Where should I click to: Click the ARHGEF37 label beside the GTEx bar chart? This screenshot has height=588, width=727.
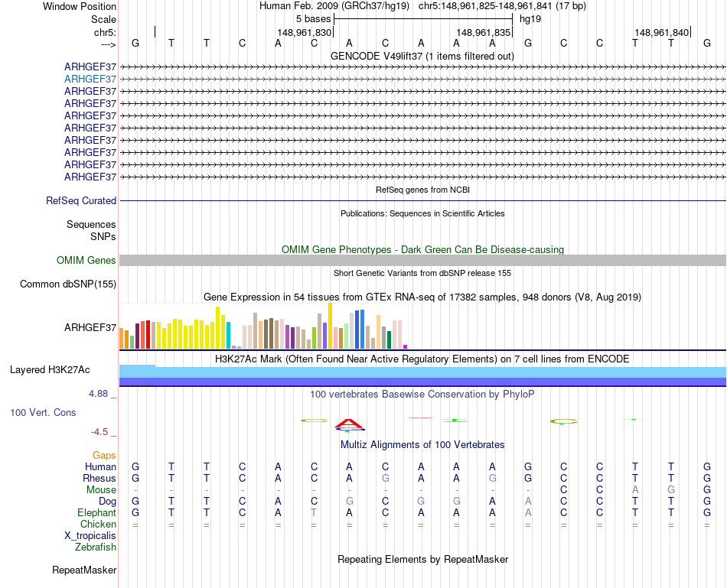tap(90, 327)
